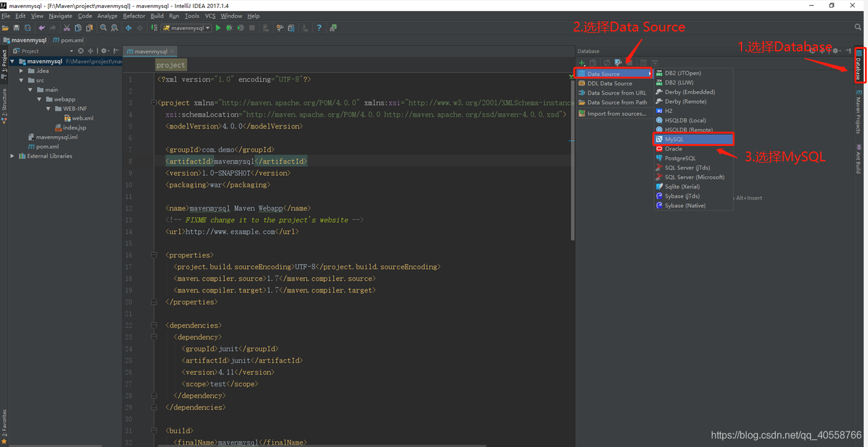Open Settings wrench toolbar icon
868x447 pixels.
point(280,28)
